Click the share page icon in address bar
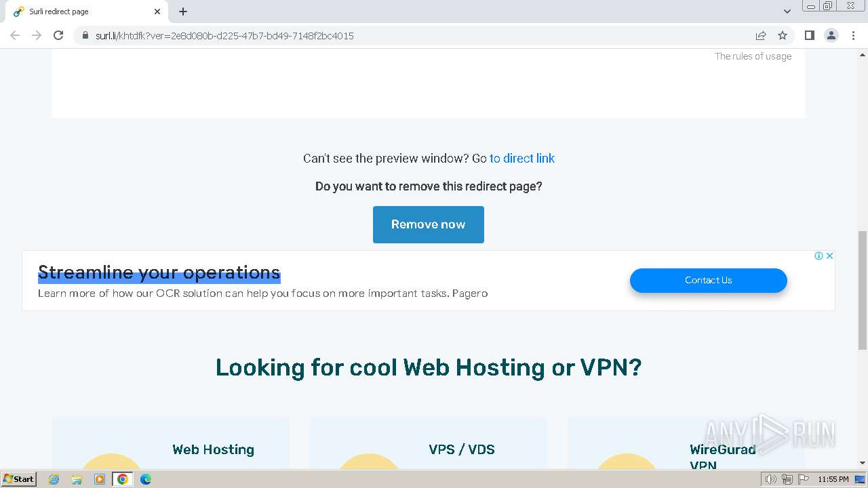Image resolution: width=868 pixels, height=488 pixels. point(761,35)
